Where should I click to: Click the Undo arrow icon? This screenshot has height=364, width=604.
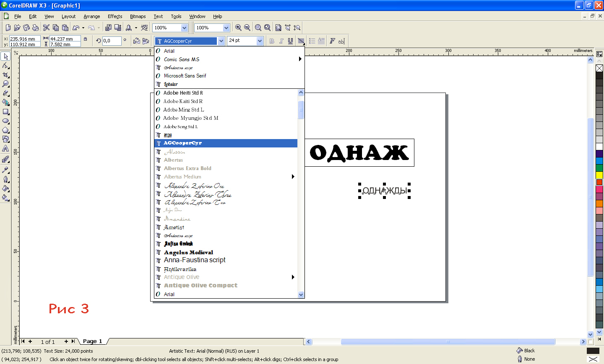tap(76, 28)
